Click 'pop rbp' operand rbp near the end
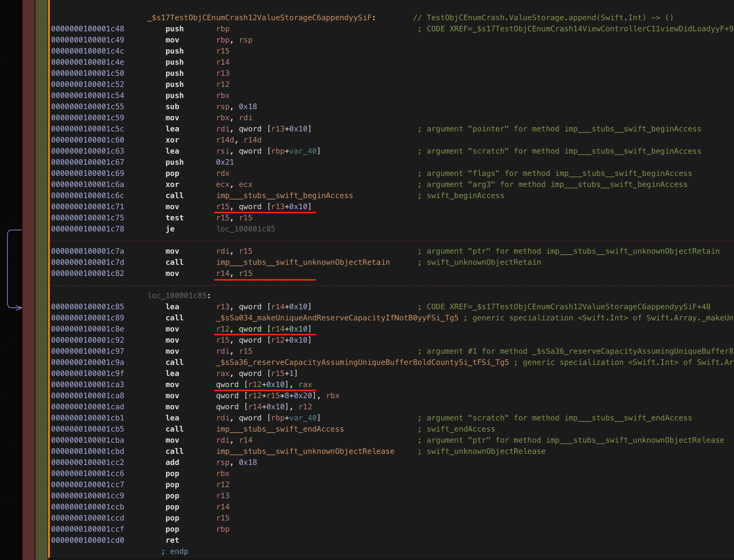The image size is (734, 560). 223,529
